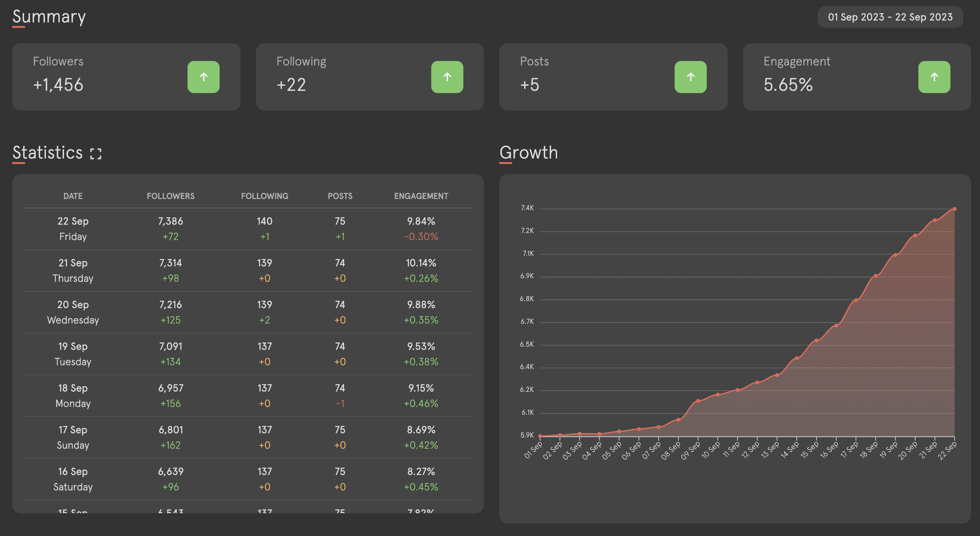
Task: Click the 17 Sep data point on Growth chart
Action: coord(856,300)
